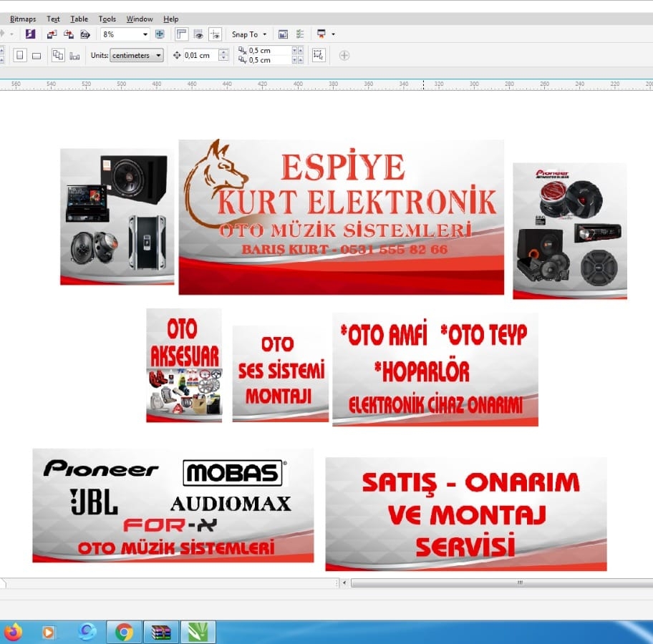Select Landscape page orientation
The width and height of the screenshot is (653, 644).
(x=37, y=56)
